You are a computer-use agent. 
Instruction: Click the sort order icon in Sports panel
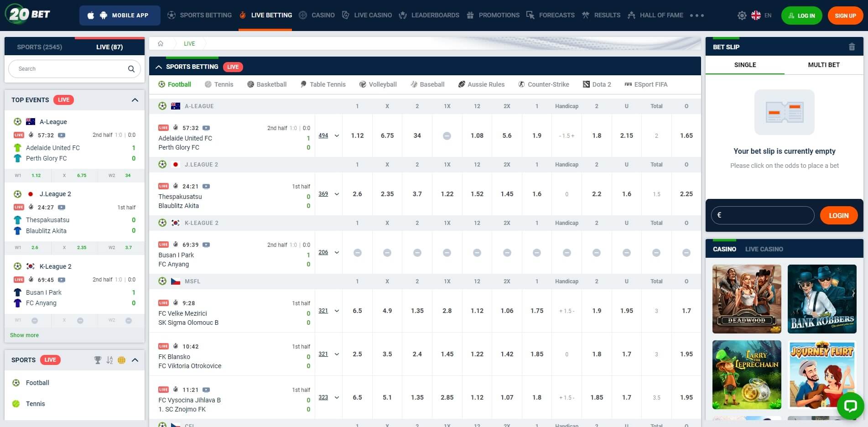pyautogui.click(x=109, y=360)
